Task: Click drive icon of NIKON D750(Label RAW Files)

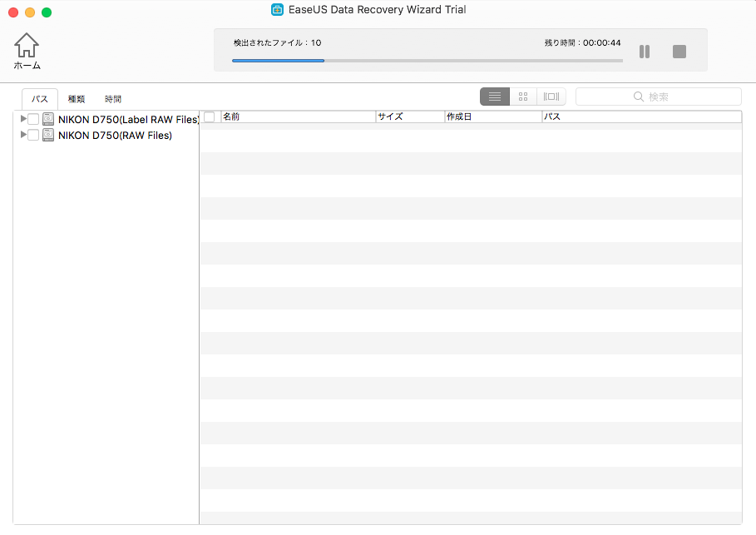Action: click(48, 119)
